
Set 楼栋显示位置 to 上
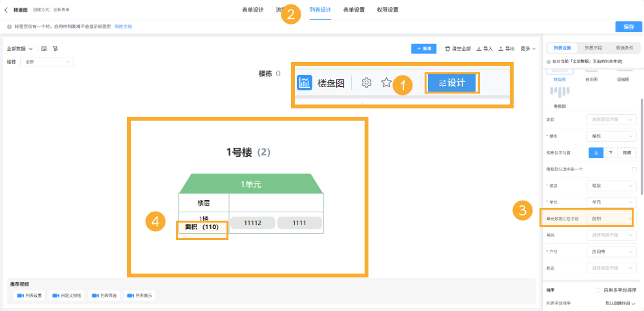coord(596,152)
